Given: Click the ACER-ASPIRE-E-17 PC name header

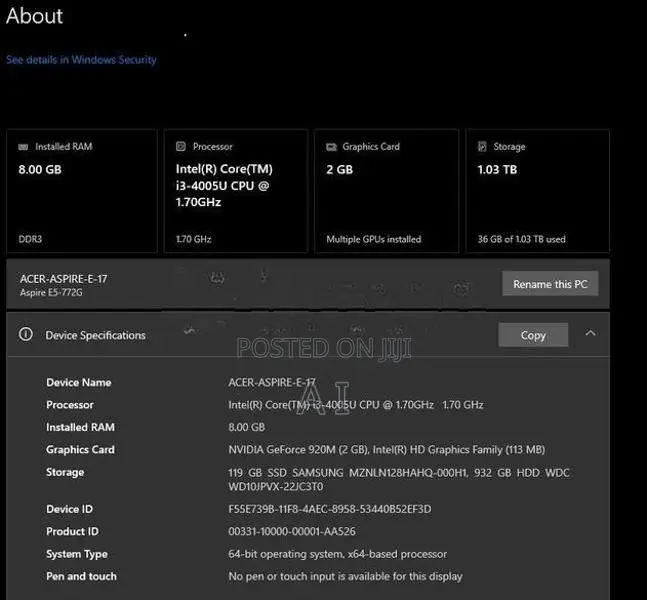Looking at the screenshot, I should click(64, 279).
